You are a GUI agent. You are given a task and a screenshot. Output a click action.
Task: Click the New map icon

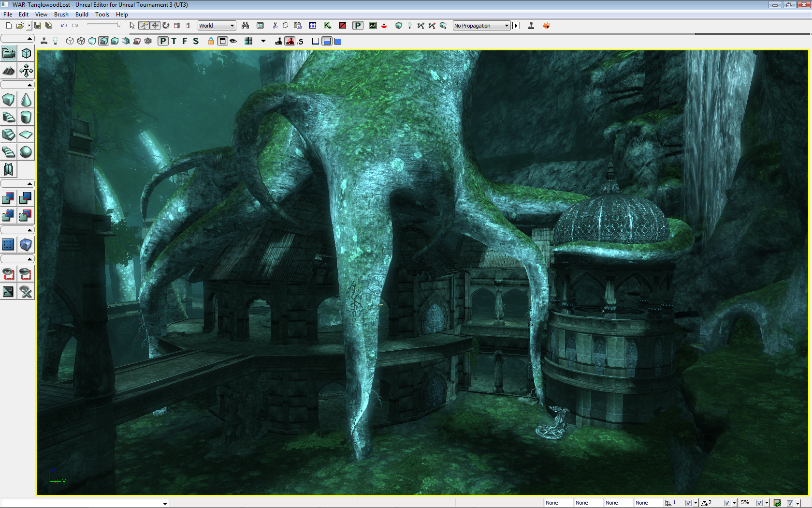(9, 26)
